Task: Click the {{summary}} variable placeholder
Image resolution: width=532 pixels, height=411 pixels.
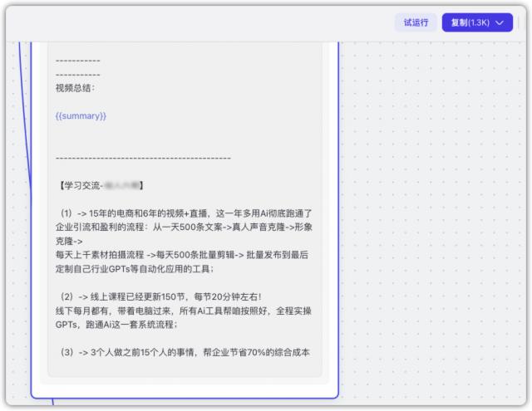Action: pos(81,115)
